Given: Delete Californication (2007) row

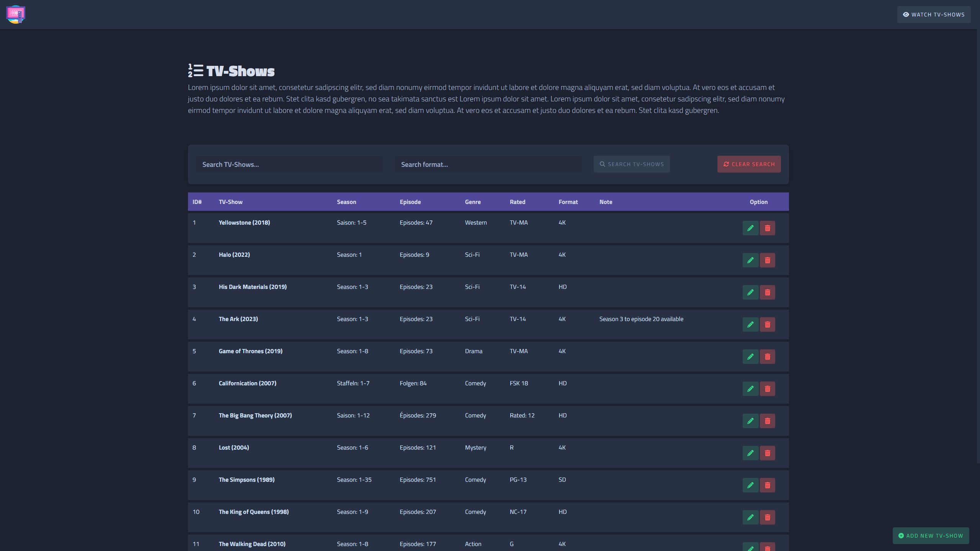Looking at the screenshot, I should tap(767, 389).
